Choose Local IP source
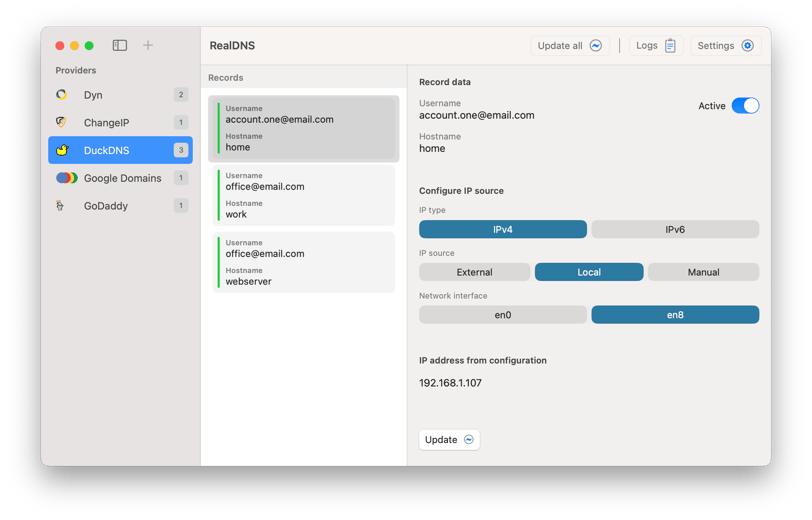 [589, 272]
